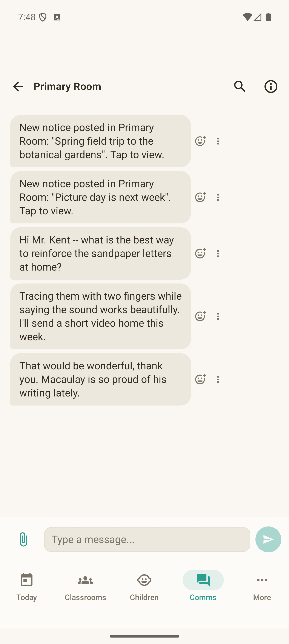
Task: Open options menu for sandpaper letters message
Action: pos(218,254)
